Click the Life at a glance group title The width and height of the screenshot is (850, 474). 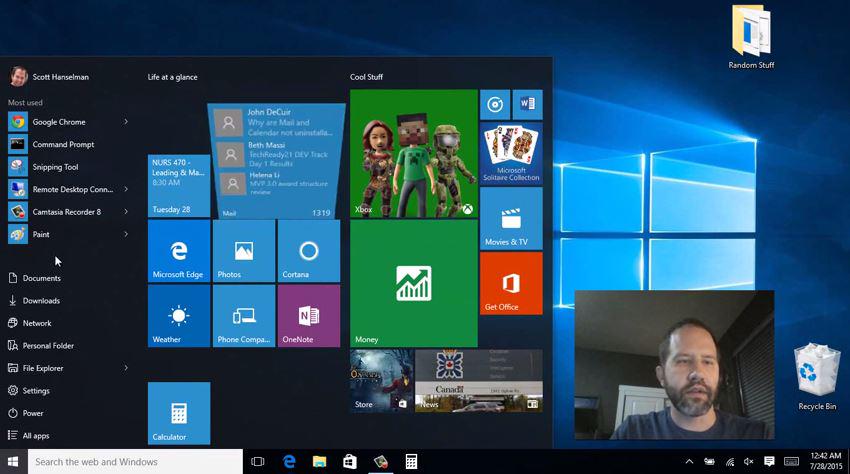coord(172,77)
